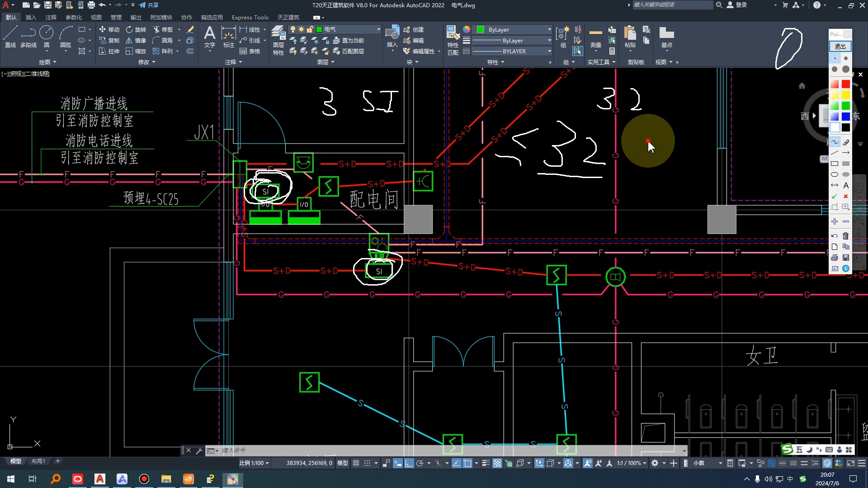Image resolution: width=868 pixels, height=488 pixels.
Task: Toggle polar tracking in status bar
Action: tap(420, 463)
